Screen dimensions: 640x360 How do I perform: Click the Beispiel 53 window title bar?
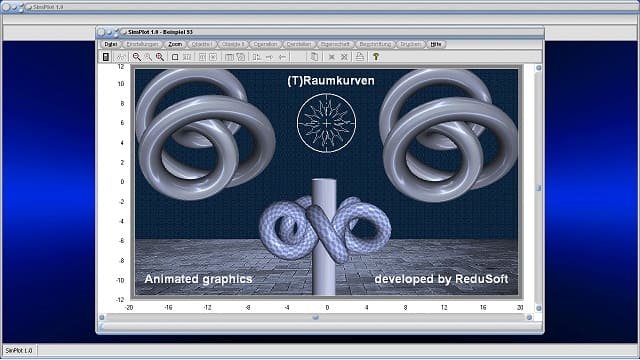pos(320,32)
